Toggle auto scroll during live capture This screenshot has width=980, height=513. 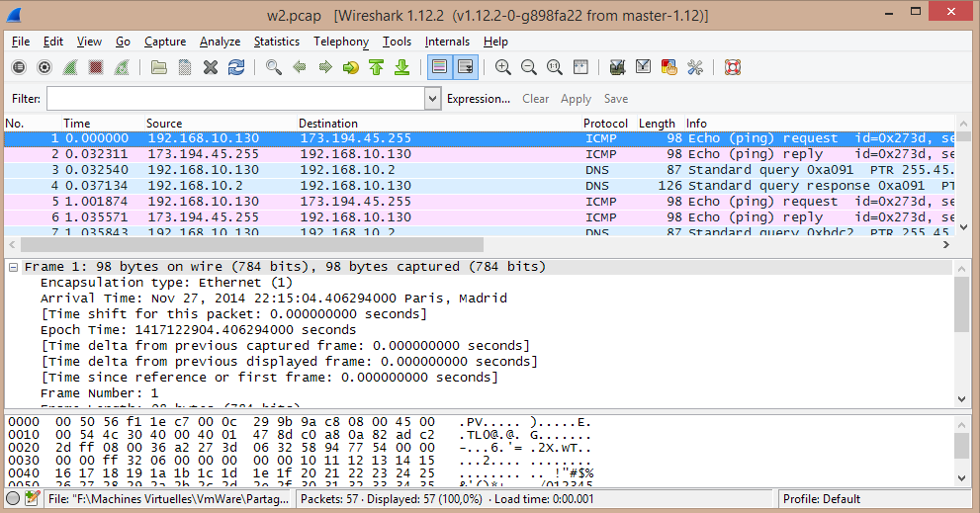point(465,67)
